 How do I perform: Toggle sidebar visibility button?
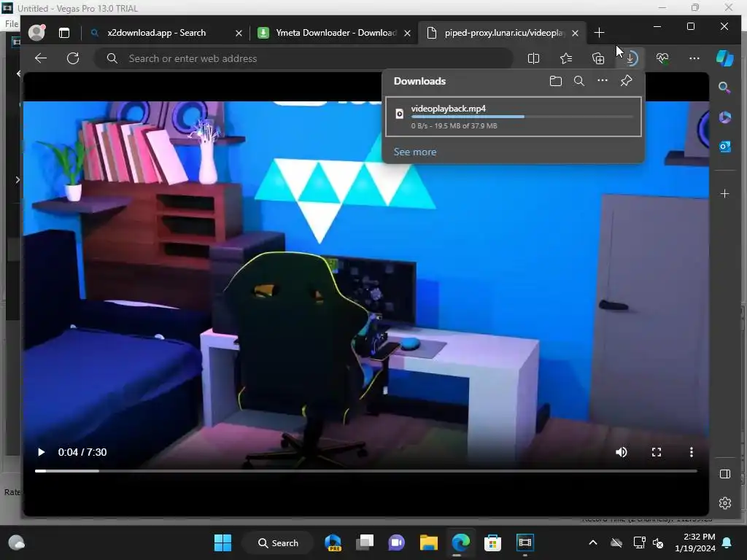point(724,474)
